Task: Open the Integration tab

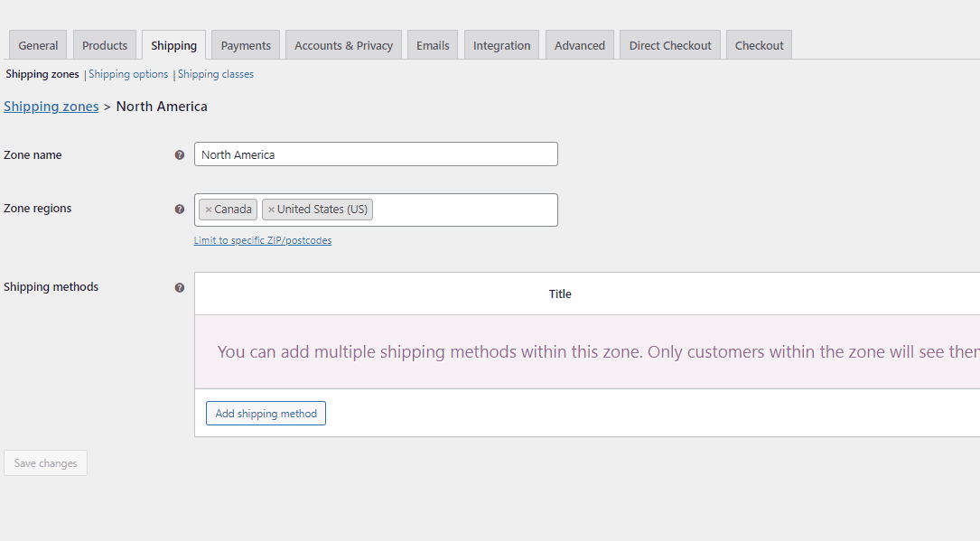Action: 501,45
